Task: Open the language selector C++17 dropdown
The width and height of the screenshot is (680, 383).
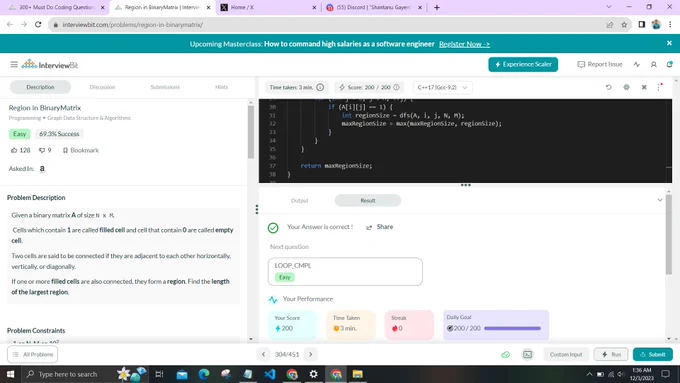Action: [442, 87]
